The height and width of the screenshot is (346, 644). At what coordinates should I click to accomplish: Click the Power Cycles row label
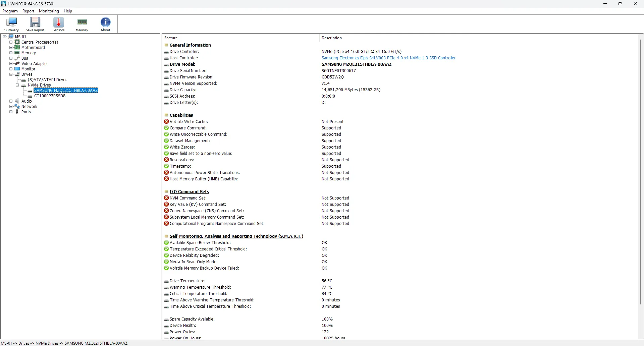click(182, 332)
